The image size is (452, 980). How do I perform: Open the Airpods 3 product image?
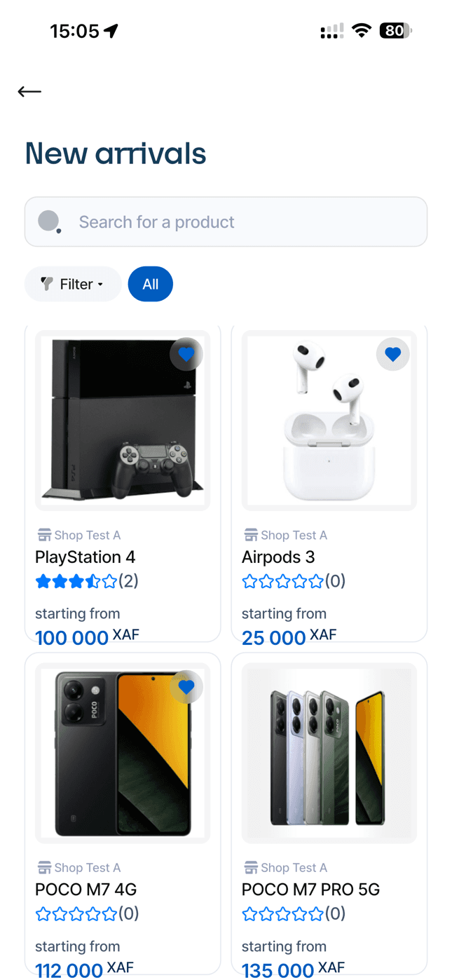329,421
